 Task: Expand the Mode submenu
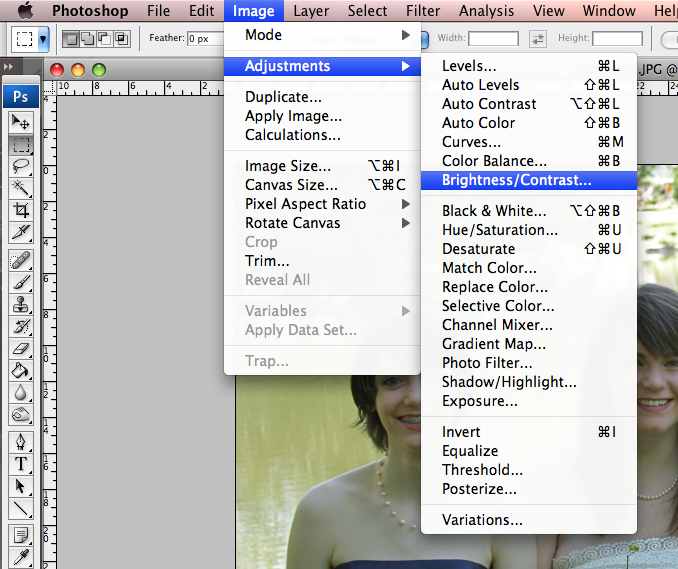click(322, 35)
